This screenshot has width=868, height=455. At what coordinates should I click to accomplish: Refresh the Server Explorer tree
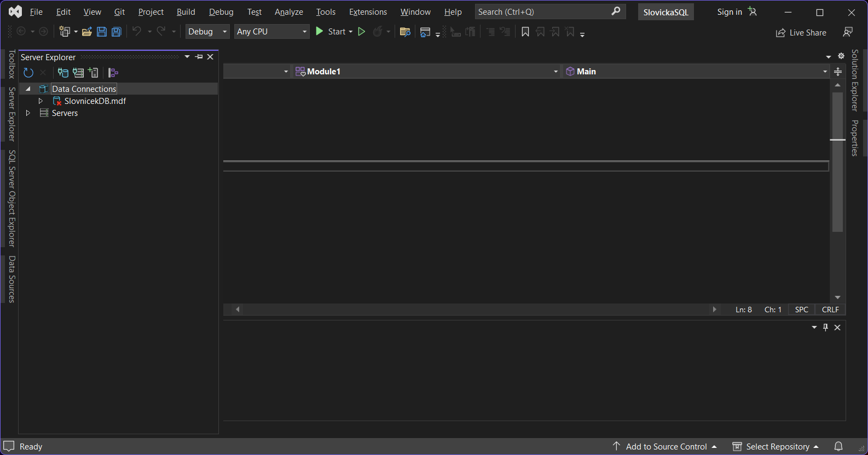click(28, 73)
